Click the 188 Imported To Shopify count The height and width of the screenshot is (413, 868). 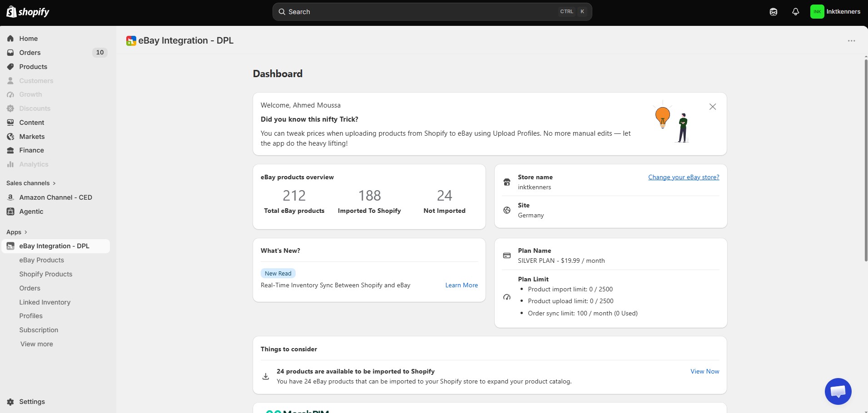(x=370, y=196)
